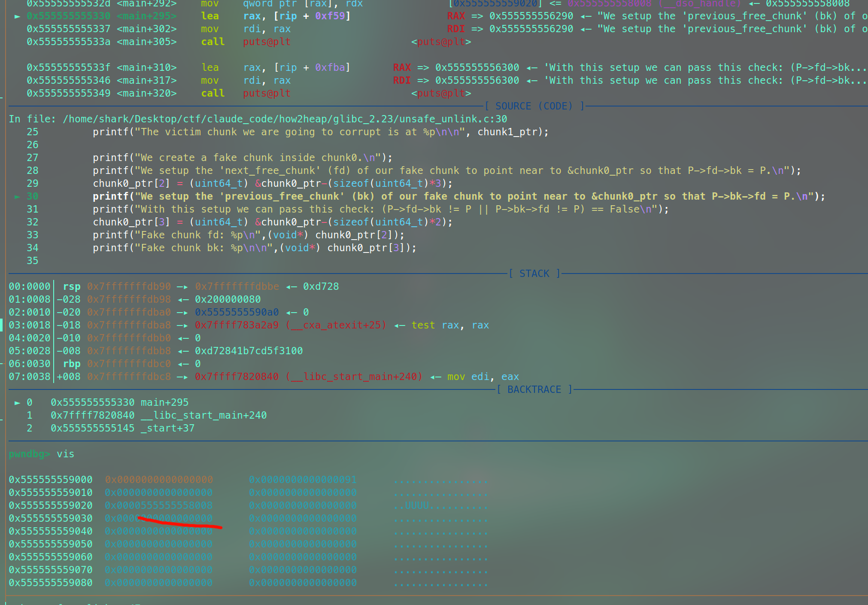The height and width of the screenshot is (605, 868).
Task: Click the SOURCE (CODE) section header
Action: [x=534, y=106]
